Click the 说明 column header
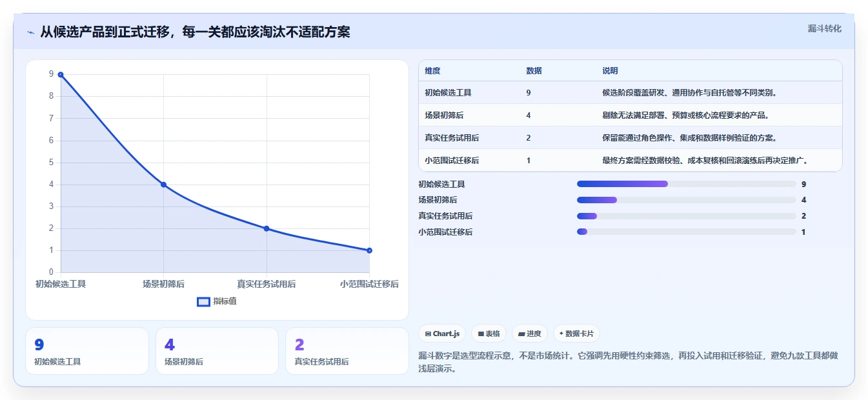The height and width of the screenshot is (400, 868). [x=610, y=70]
